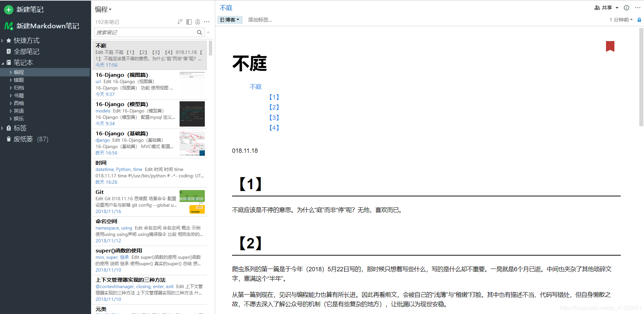
Task: Open the 命名空间 note
Action: (150, 231)
